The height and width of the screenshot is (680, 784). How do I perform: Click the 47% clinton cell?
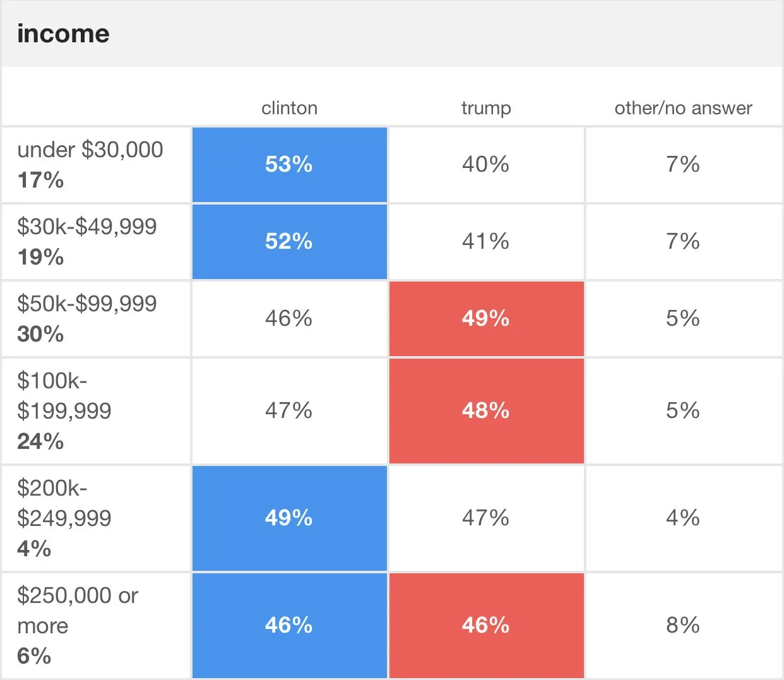(289, 411)
